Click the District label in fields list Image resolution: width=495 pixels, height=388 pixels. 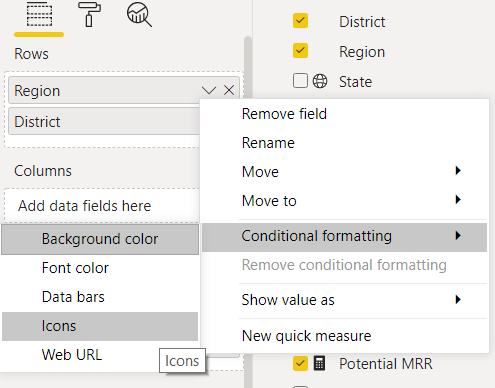[x=362, y=22]
